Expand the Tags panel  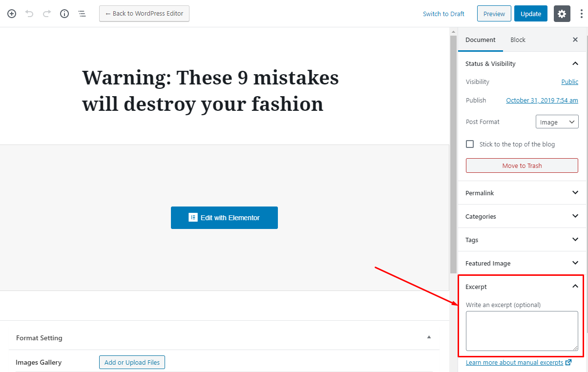coord(522,240)
